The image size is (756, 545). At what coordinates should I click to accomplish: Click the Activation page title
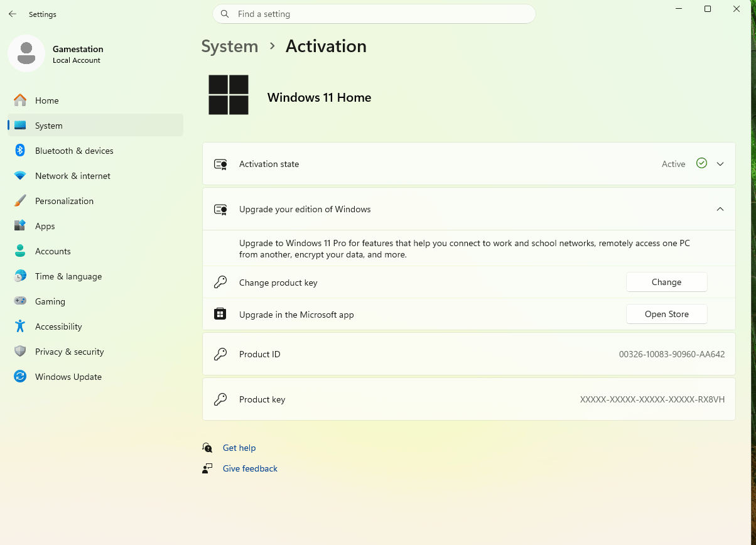tap(326, 46)
